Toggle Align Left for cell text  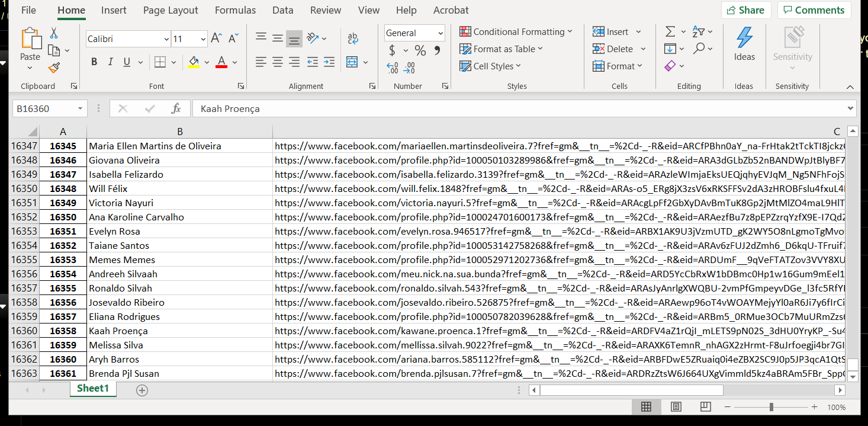point(261,62)
